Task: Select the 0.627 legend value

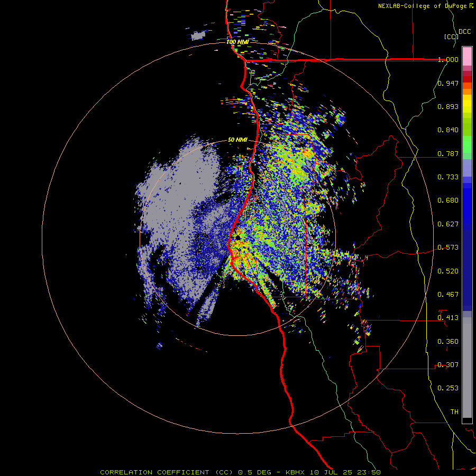Action: pos(448,224)
